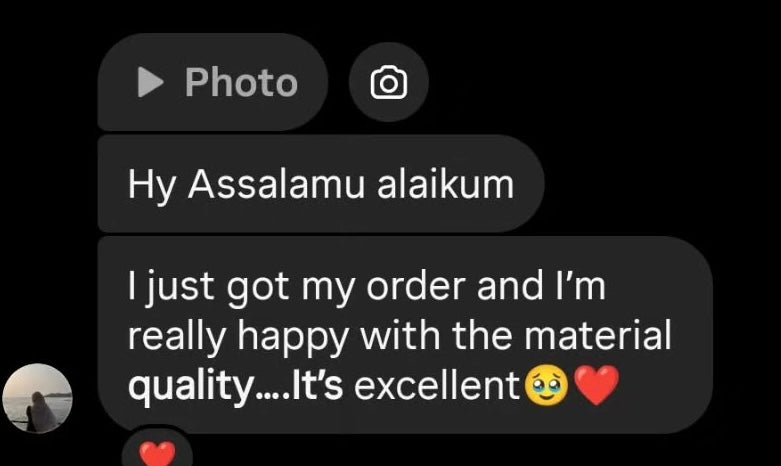The image size is (781, 466).
Task: Click the word 'Assalamu' in the greeting
Action: (276, 184)
